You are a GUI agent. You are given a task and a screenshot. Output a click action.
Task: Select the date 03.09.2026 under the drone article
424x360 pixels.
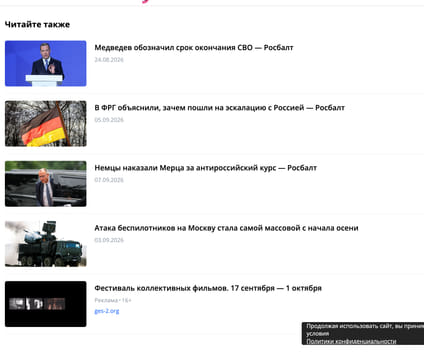pyautogui.click(x=109, y=240)
